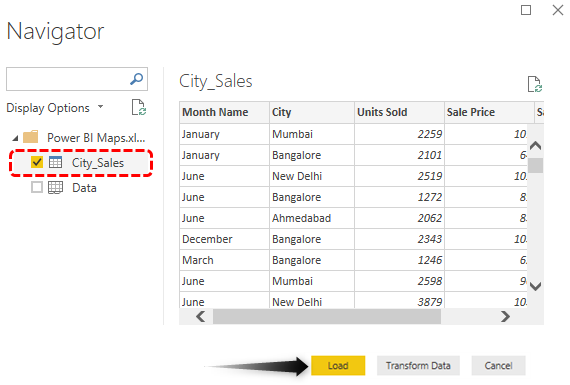Select the Power BI Maps.xl... workbook label

coord(96,138)
